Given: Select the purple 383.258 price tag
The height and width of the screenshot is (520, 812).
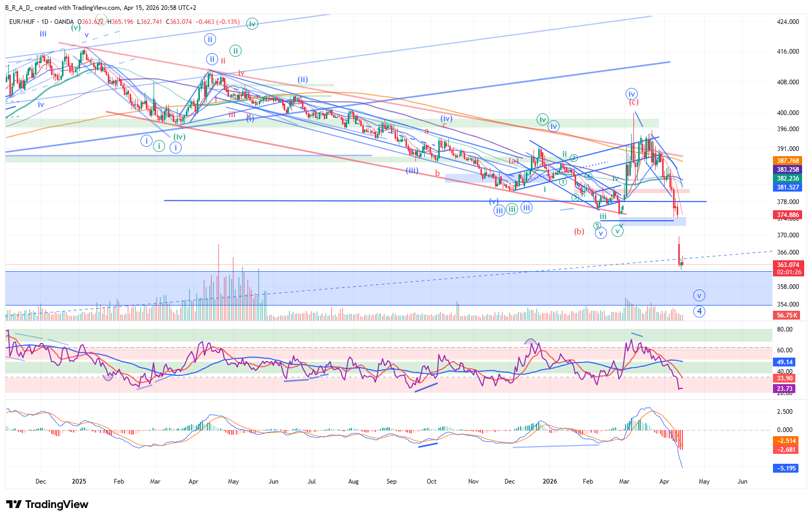Looking at the screenshot, I should pyautogui.click(x=788, y=170).
